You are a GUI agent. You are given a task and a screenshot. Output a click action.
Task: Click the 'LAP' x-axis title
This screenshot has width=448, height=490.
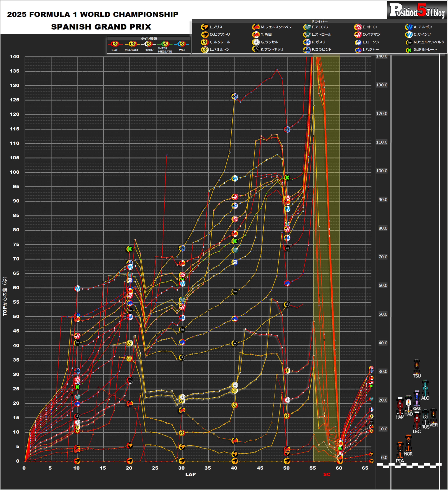tap(190, 474)
